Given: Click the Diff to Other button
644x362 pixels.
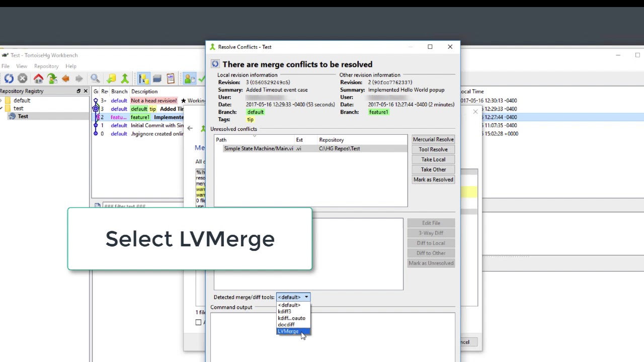Looking at the screenshot, I should pyautogui.click(x=431, y=253).
